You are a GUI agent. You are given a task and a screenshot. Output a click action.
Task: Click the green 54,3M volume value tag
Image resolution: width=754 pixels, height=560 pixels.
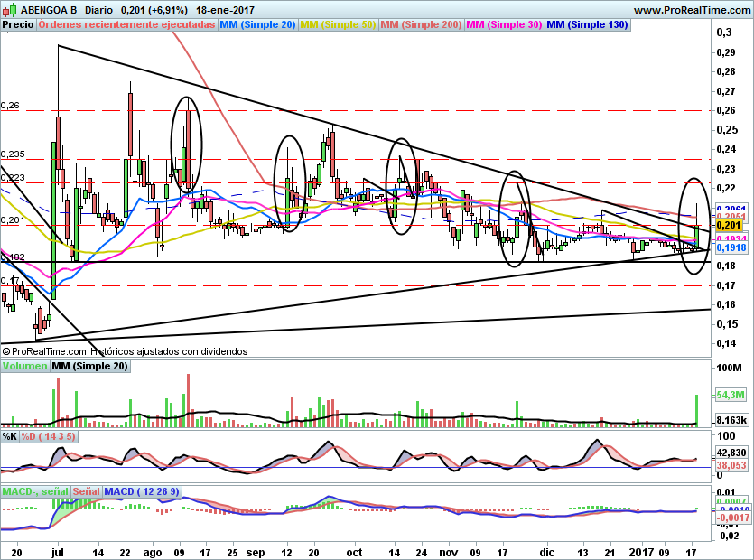click(x=729, y=396)
